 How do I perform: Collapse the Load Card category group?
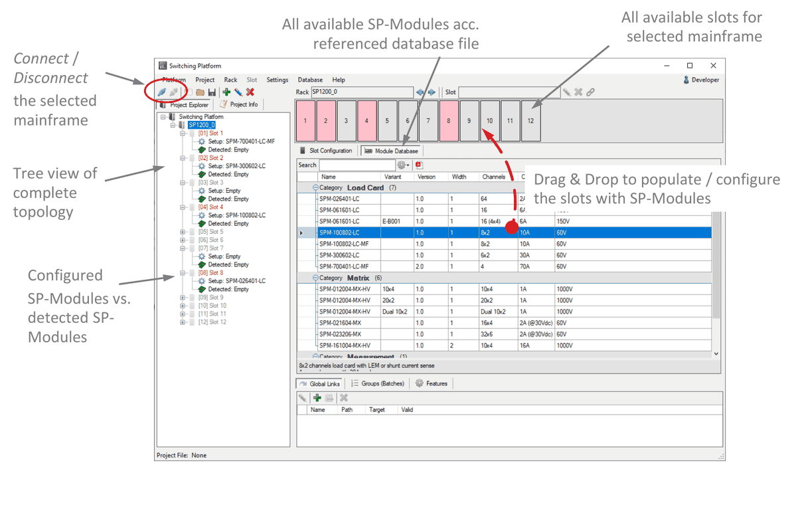[x=315, y=188]
